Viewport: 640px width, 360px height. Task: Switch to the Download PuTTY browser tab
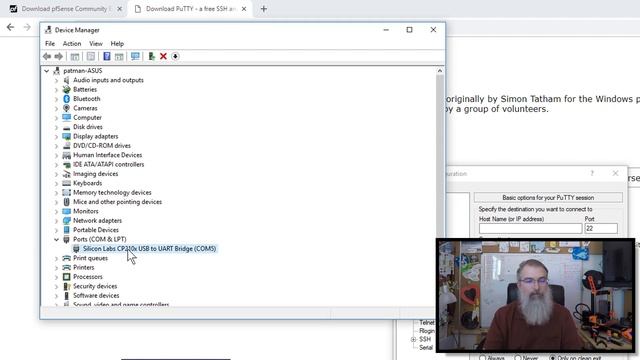pyautogui.click(x=190, y=9)
